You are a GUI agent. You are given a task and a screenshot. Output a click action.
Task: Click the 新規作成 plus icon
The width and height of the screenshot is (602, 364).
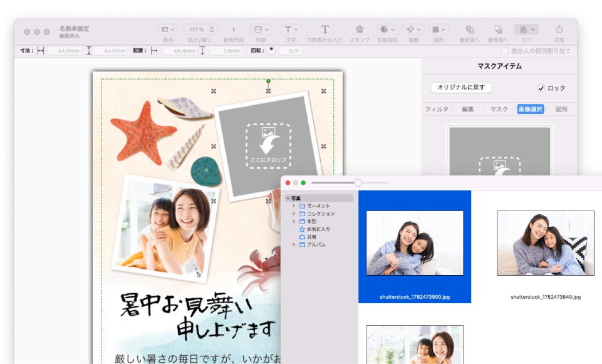234,29
